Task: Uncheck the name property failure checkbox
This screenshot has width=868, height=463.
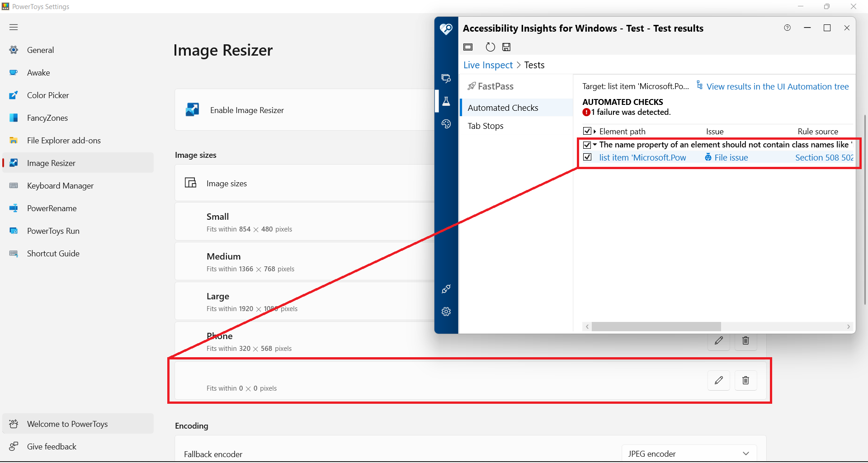Action: click(x=587, y=145)
